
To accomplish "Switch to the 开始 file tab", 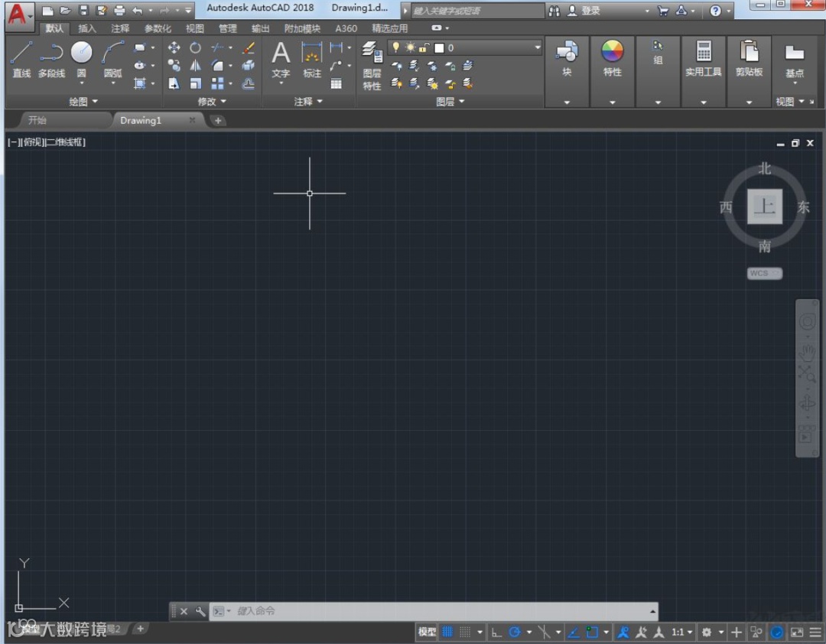I will coord(37,120).
